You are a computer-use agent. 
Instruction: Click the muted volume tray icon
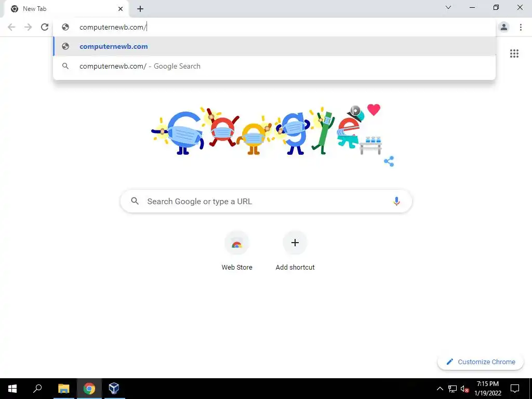[465, 389]
